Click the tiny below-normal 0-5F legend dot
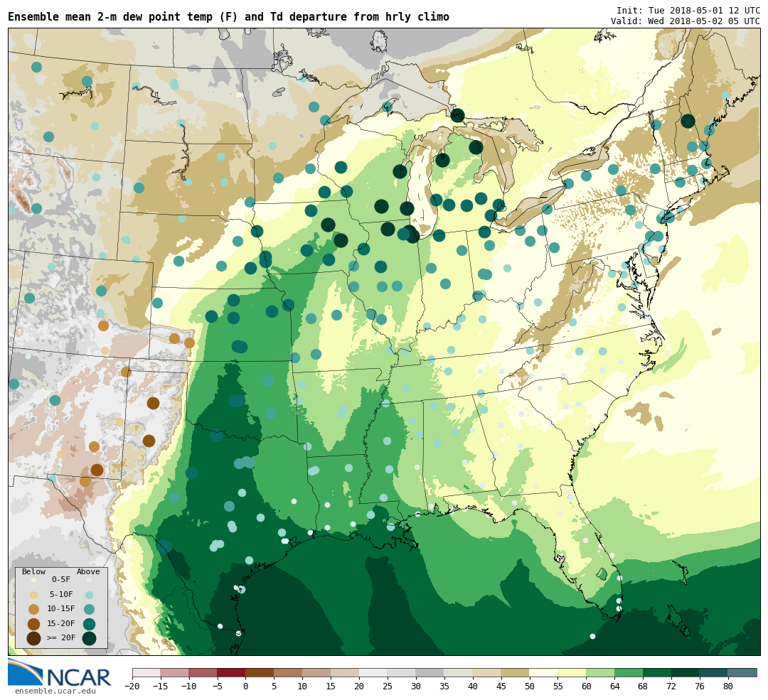The height and width of the screenshot is (700, 768). pos(34,580)
